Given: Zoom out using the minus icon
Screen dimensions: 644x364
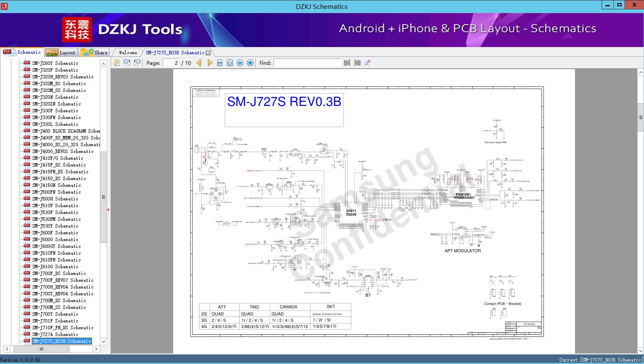Looking at the screenshot, I should click(240, 63).
